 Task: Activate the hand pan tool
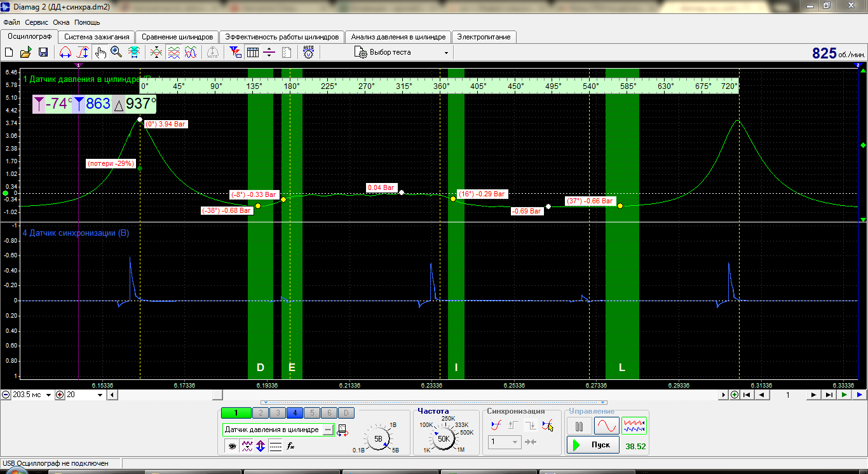pos(100,53)
